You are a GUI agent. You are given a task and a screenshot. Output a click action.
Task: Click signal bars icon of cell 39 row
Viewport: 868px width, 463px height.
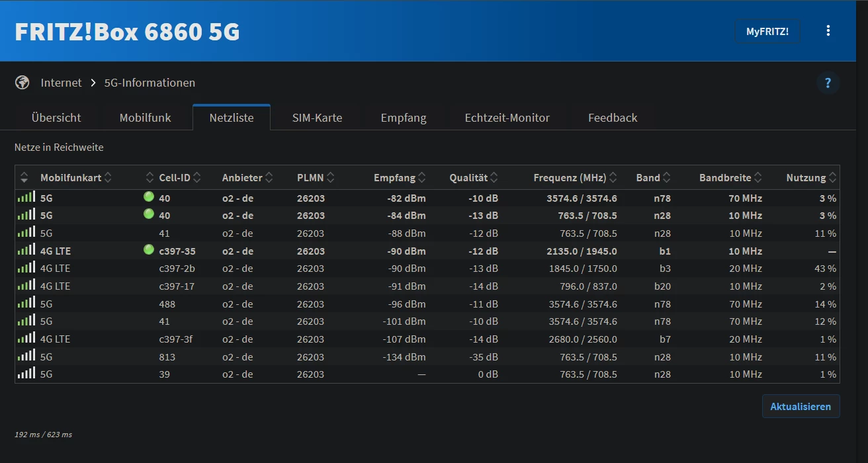click(26, 374)
